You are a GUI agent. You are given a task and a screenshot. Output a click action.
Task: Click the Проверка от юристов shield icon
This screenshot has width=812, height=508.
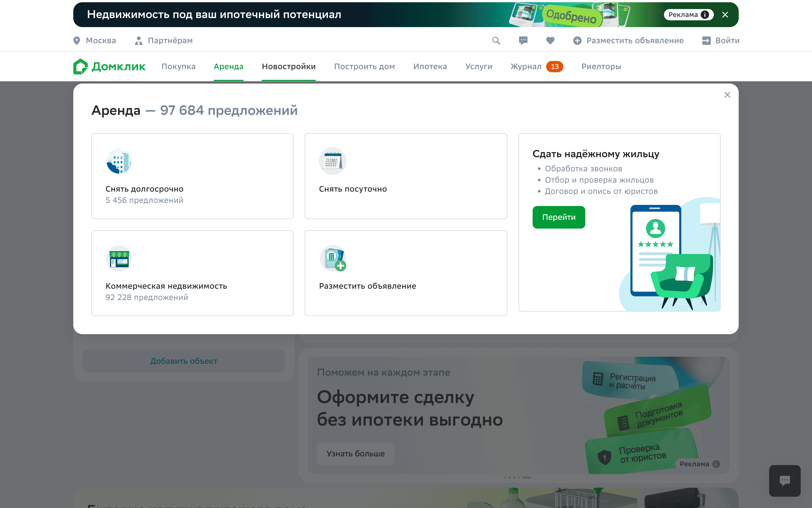click(604, 457)
